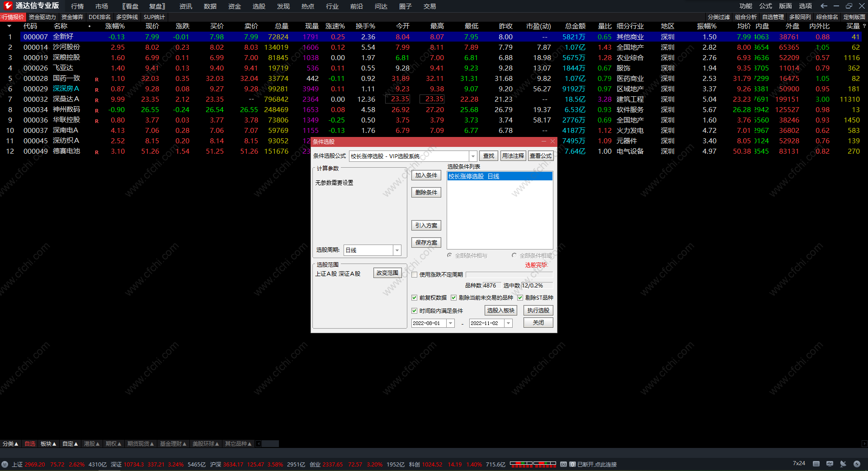Click the R marker on 德赛电池 row
The image size is (868, 471).
click(97, 152)
